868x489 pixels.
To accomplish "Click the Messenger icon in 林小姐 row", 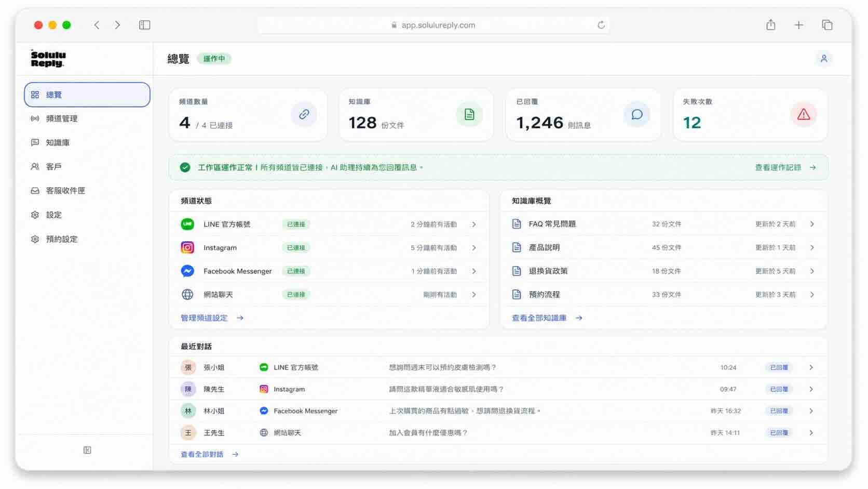I will pos(264,411).
